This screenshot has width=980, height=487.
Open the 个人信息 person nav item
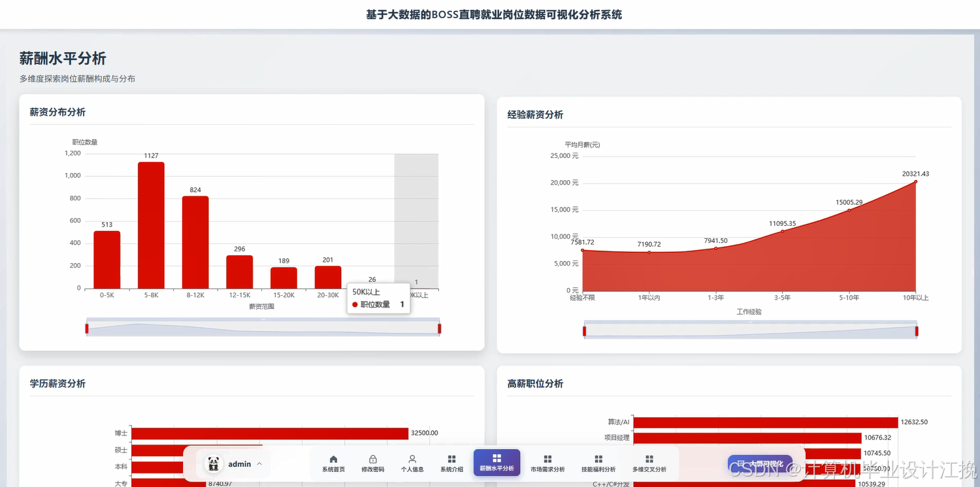coord(412,463)
